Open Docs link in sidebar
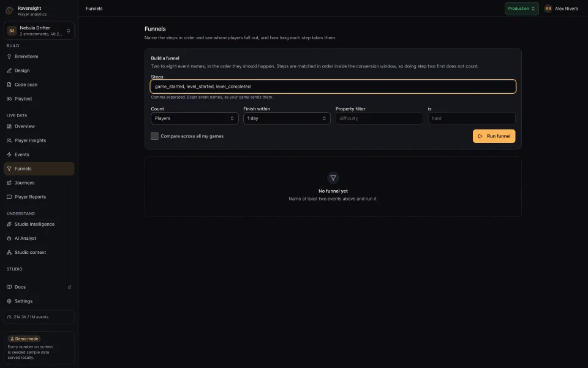 click(x=39, y=287)
